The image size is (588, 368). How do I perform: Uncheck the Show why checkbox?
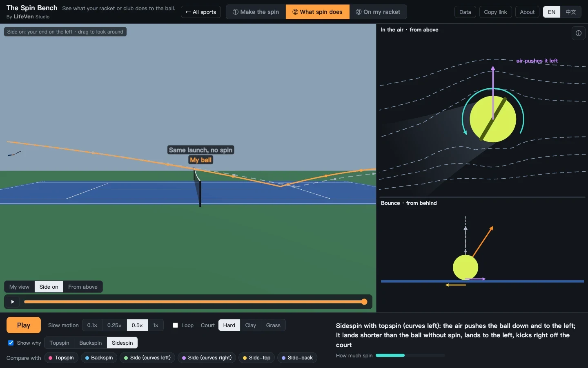point(11,343)
